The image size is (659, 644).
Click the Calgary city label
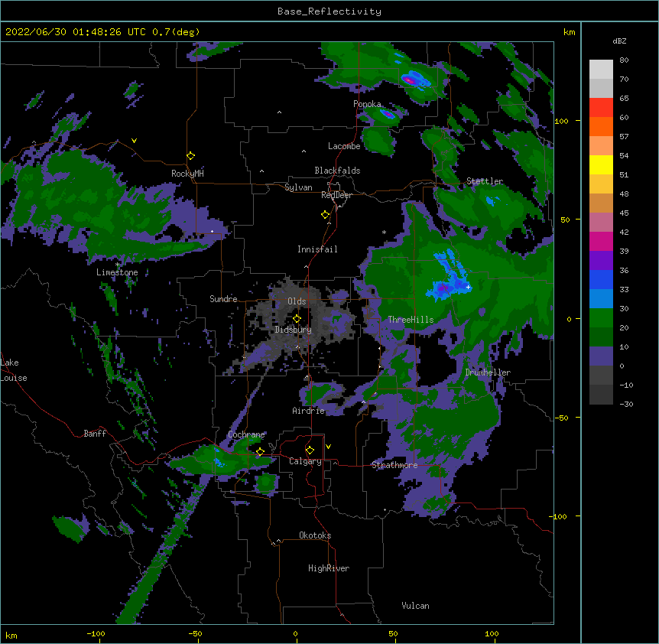[x=305, y=461]
